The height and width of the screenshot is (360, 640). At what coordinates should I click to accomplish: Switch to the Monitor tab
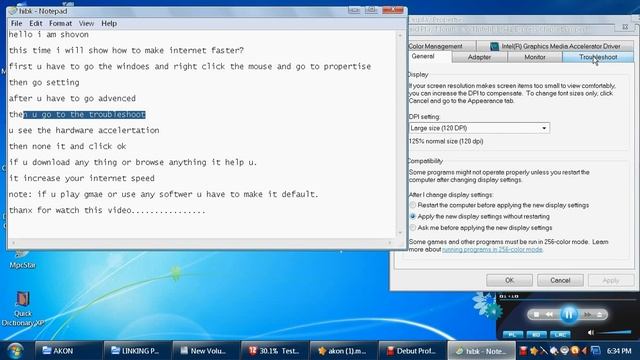coord(535,57)
